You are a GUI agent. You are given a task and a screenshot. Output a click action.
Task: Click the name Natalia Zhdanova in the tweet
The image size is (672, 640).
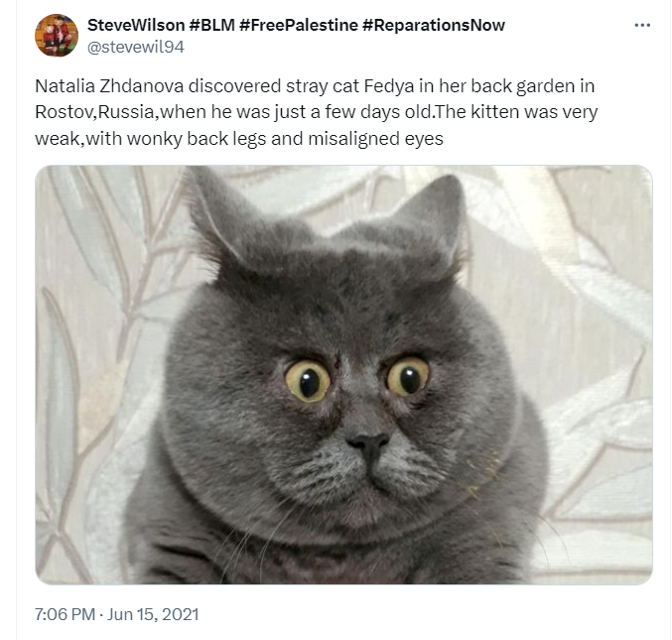109,86
